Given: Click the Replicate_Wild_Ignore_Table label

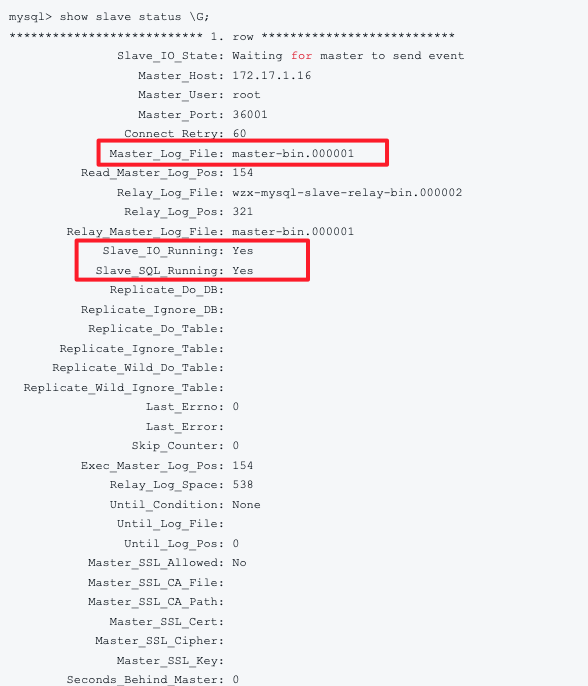Looking at the screenshot, I should click(x=124, y=388).
